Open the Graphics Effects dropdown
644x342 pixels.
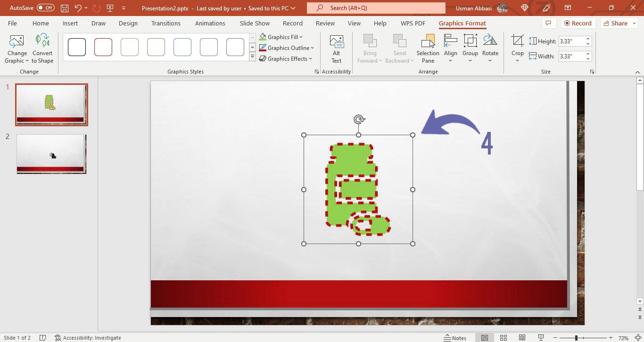pyautogui.click(x=286, y=58)
